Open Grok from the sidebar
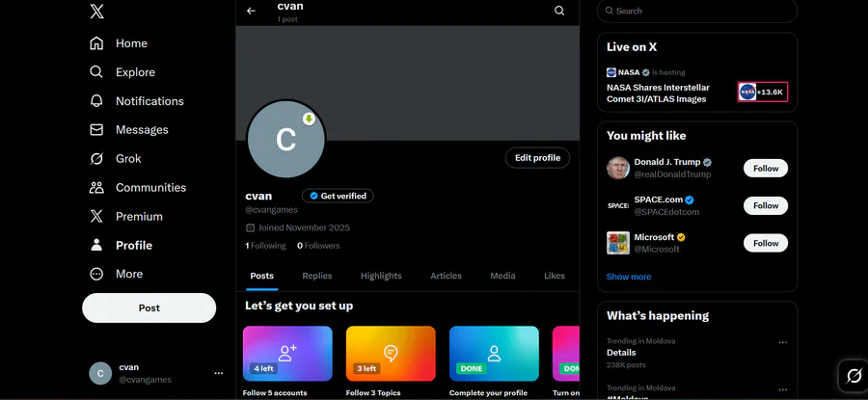The width and height of the screenshot is (868, 400). [115, 159]
